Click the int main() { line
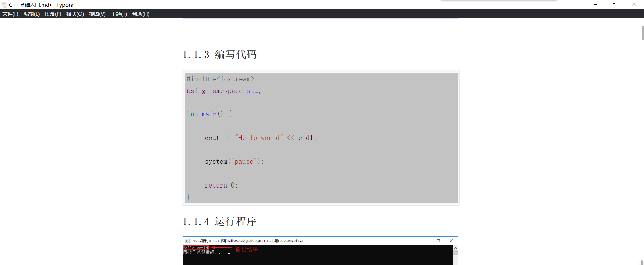Screen dimensions: 644x265 (209, 114)
